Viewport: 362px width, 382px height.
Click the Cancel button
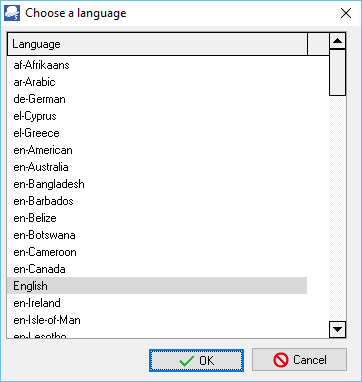(x=299, y=360)
